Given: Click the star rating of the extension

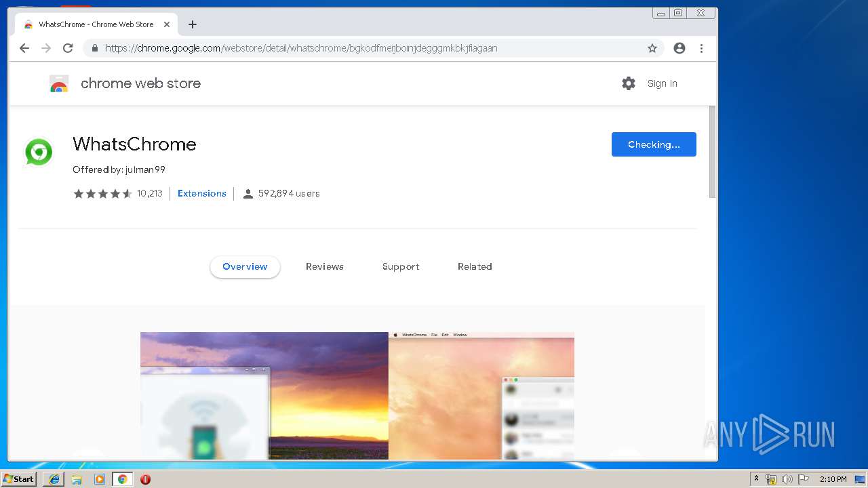Looking at the screenshot, I should coord(102,194).
